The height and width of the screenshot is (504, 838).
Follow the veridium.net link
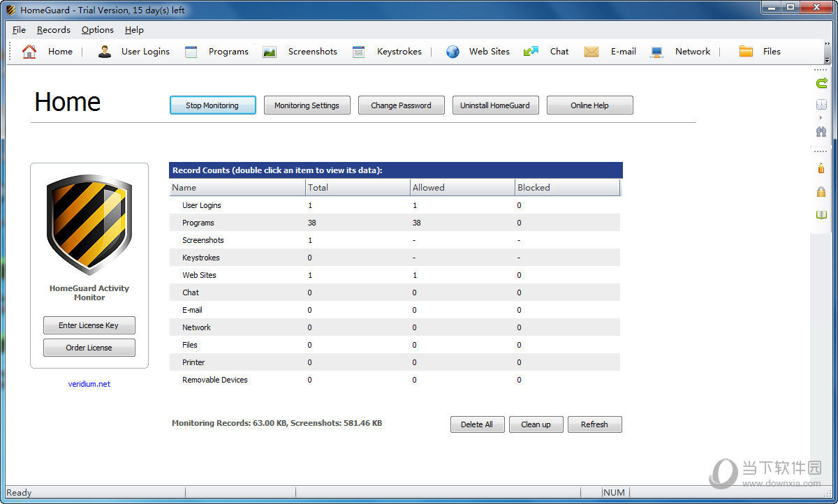[x=89, y=384]
